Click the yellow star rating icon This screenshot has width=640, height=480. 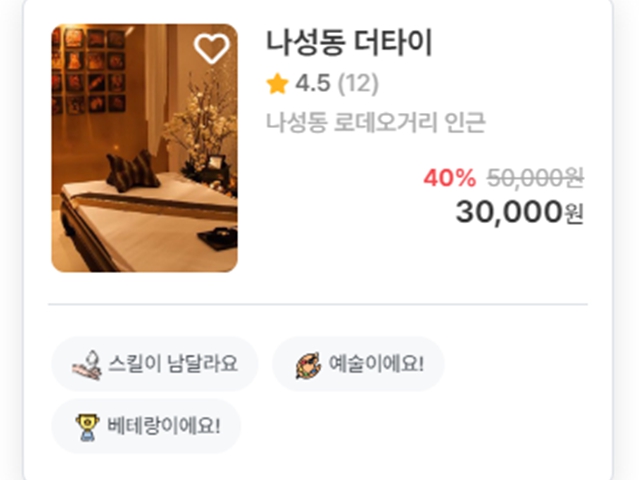(x=277, y=84)
